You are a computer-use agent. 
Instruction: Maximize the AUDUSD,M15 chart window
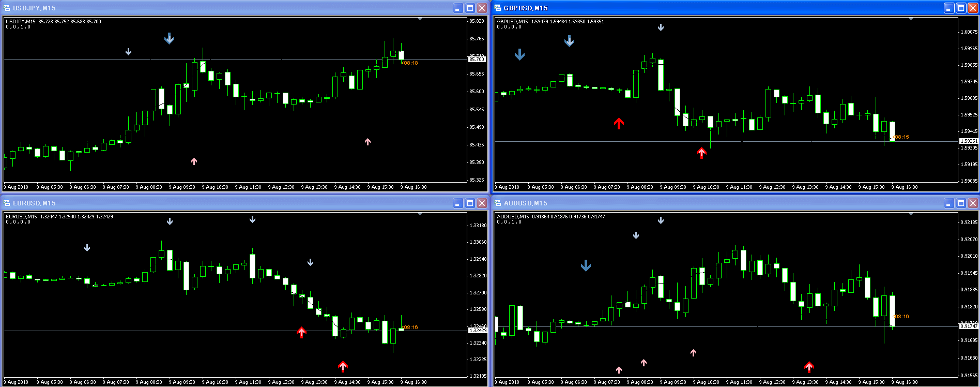(961, 203)
